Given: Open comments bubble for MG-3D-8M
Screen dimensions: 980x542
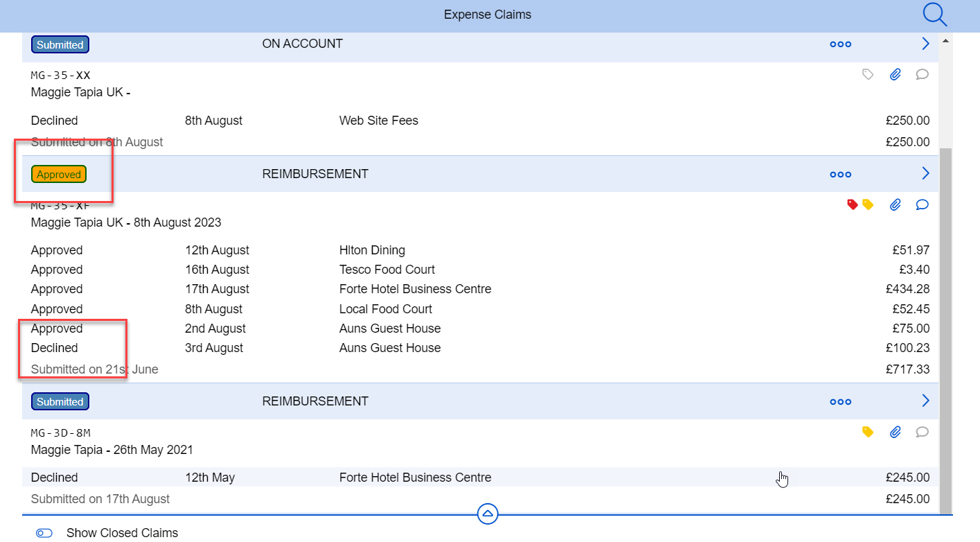Looking at the screenshot, I should pos(922,432).
